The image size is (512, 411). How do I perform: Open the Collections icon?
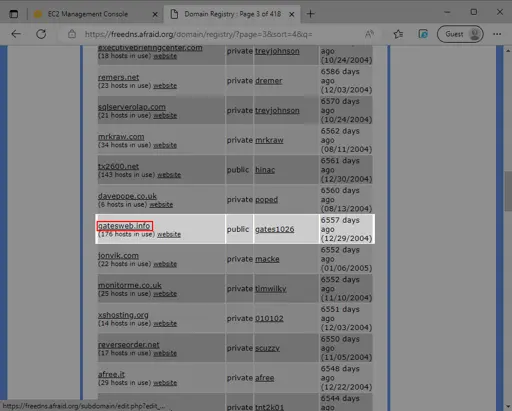pos(423,34)
